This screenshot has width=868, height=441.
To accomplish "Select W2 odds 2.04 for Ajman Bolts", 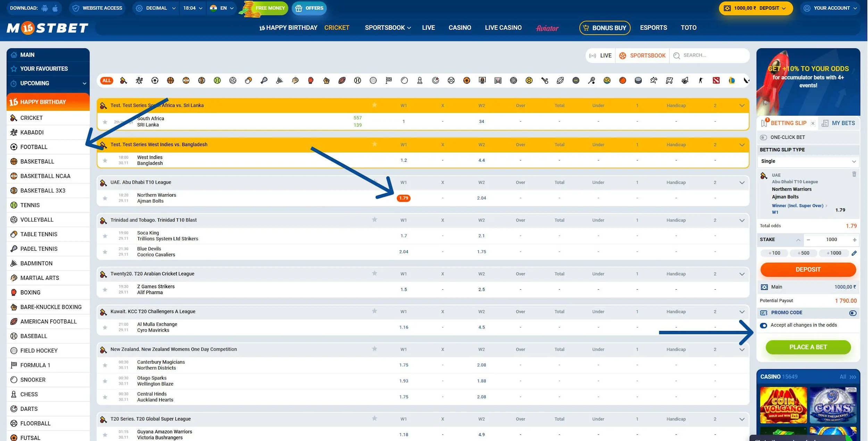I will (481, 198).
